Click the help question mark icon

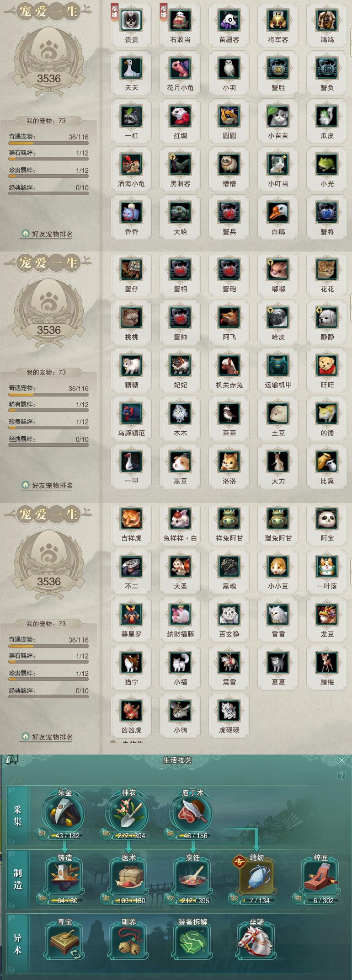341,776
